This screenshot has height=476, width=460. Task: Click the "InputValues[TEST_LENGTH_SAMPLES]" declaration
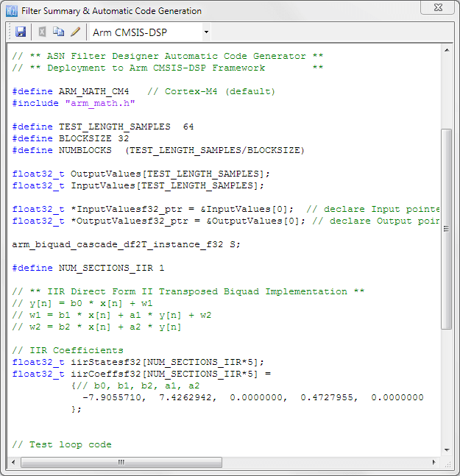(138, 185)
